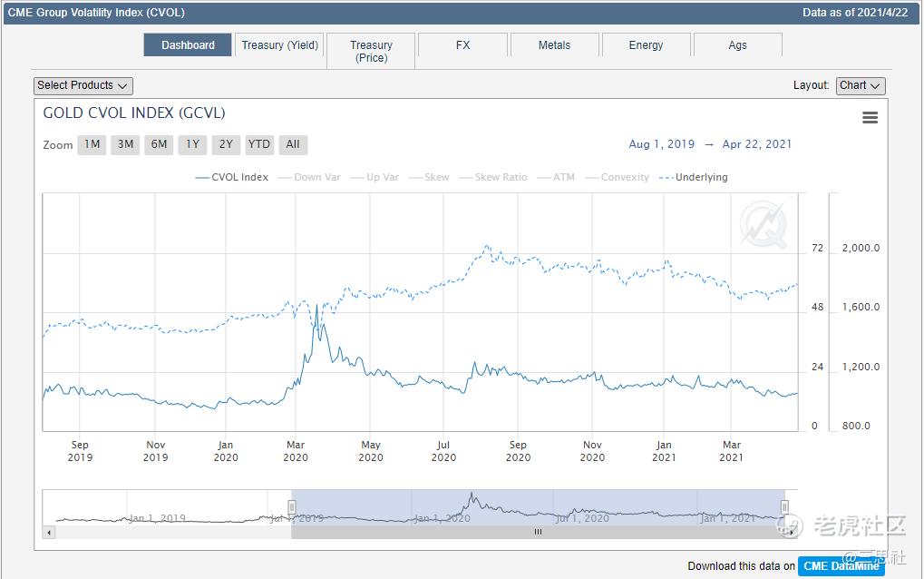Open the Chart layout dropdown

point(861,85)
